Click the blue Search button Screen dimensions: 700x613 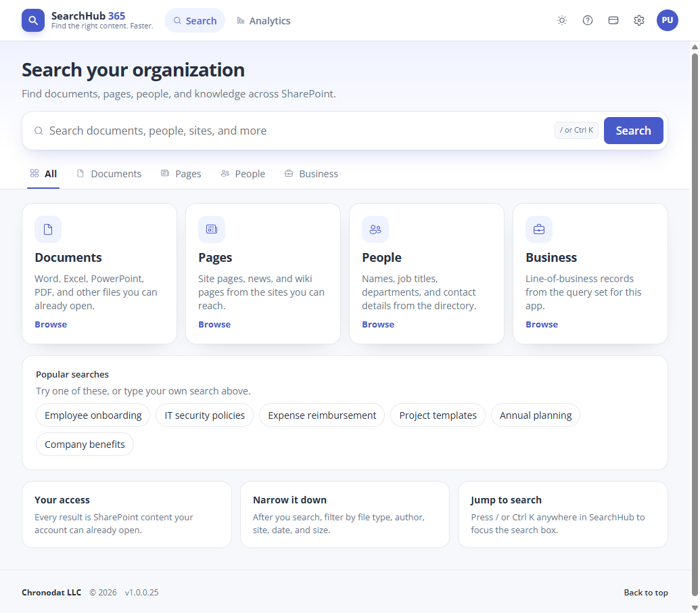634,131
